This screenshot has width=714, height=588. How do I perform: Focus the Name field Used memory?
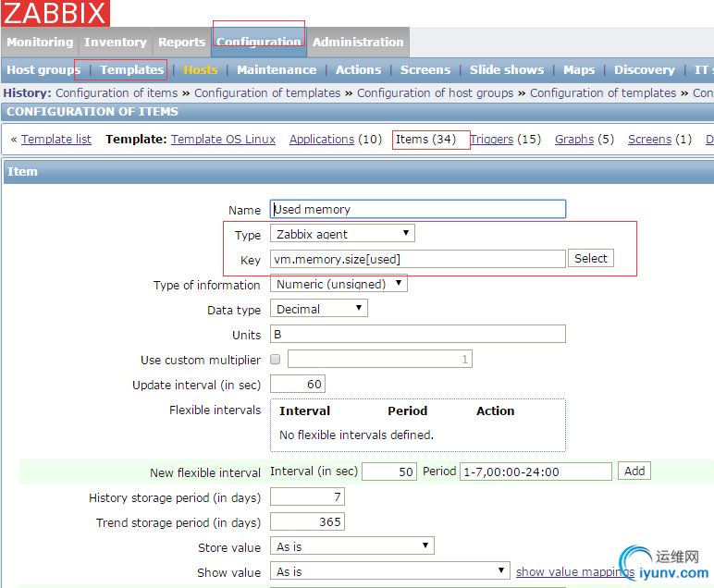click(417, 209)
